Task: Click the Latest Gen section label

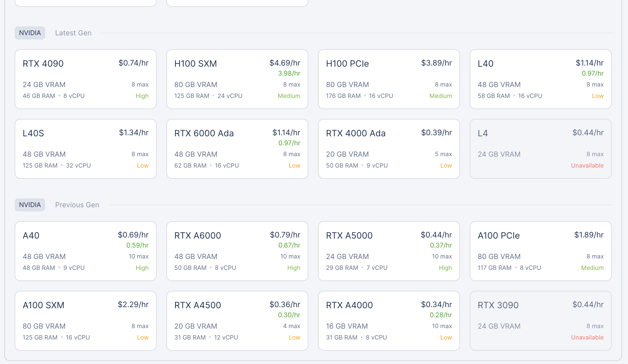Action: [x=73, y=33]
